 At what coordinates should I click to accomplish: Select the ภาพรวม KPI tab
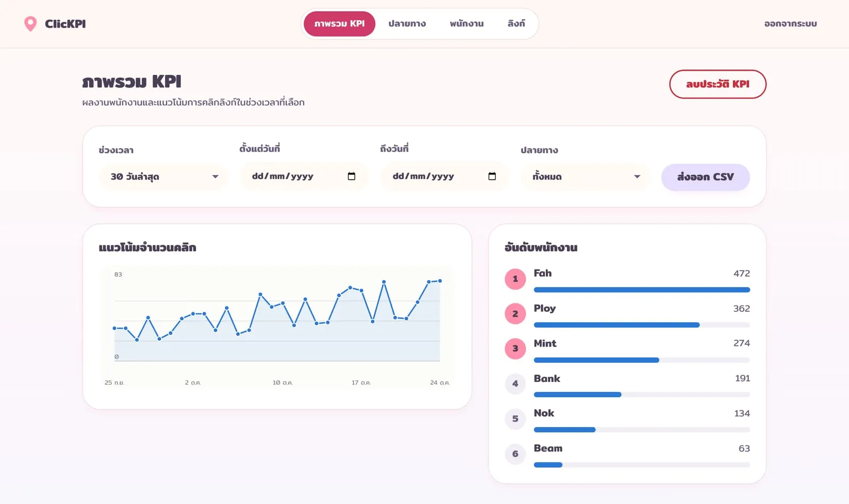(x=340, y=24)
